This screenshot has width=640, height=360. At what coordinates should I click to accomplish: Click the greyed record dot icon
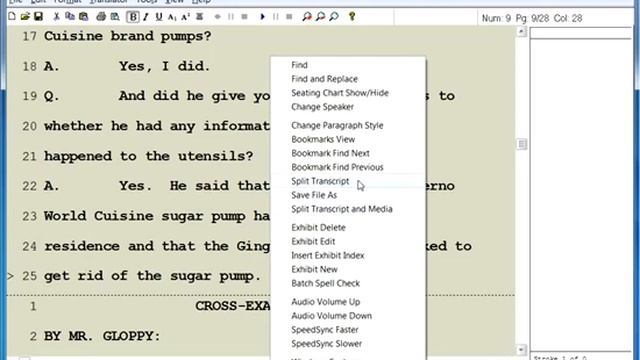pos(218,17)
